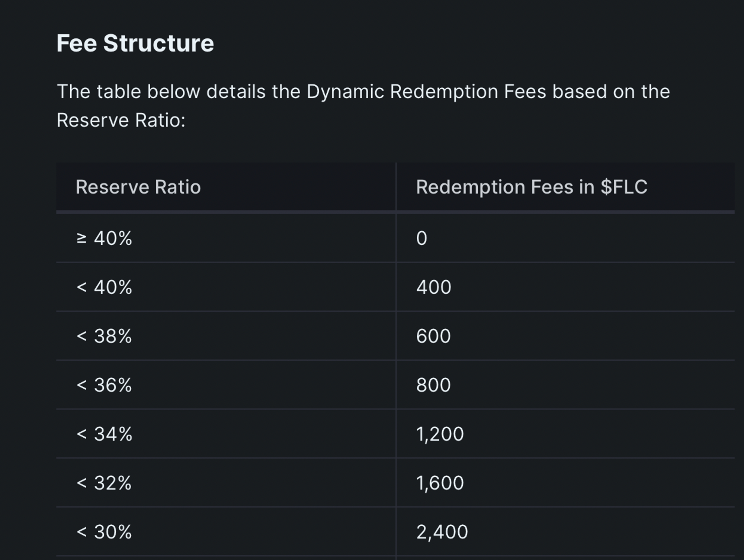The height and width of the screenshot is (560, 744).
Task: Click the Dynamic Redemption Fees description paragraph
Action: pos(363,92)
